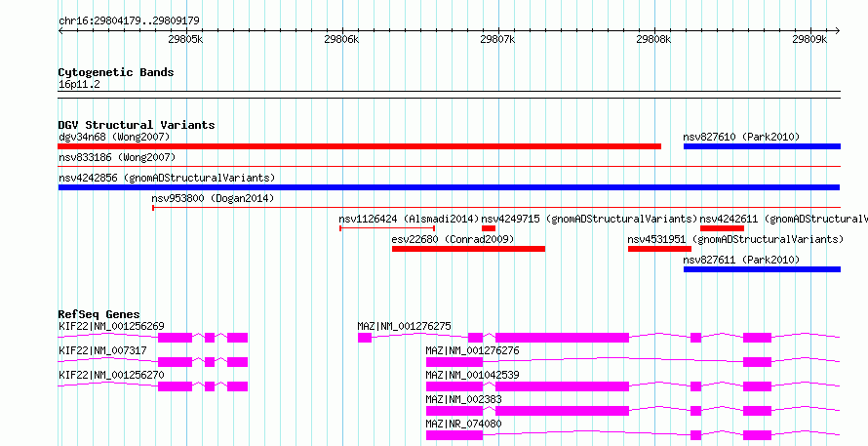Select the Cytogenetic Bands track title

tap(116, 72)
